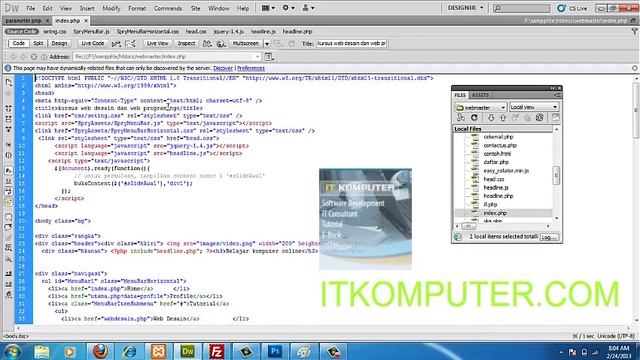640x360 pixels.
Task: Toggle Highlight Invalid Code in coding toolbar
Action: point(9,181)
